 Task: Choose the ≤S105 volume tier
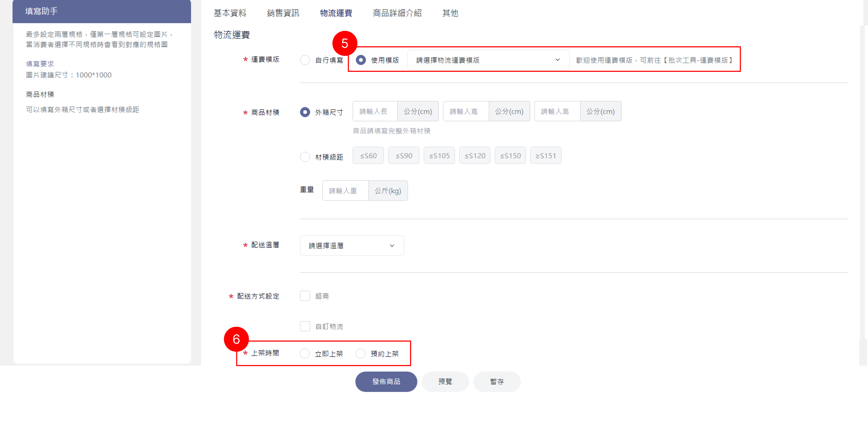[439, 155]
